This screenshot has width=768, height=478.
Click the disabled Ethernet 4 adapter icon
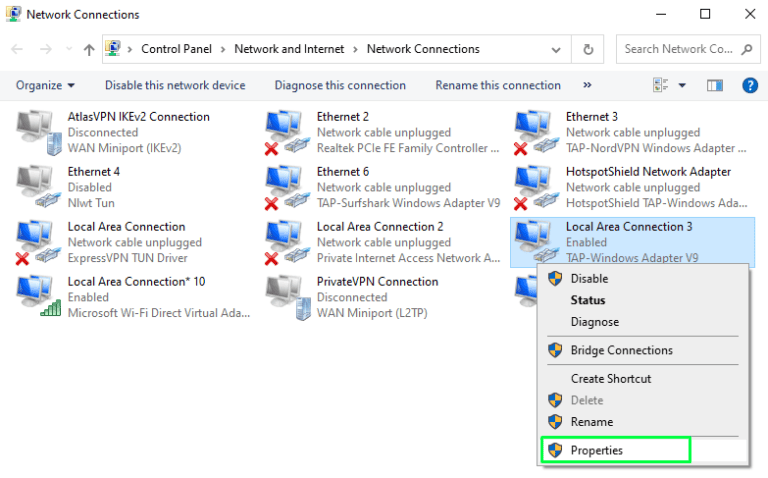(x=34, y=187)
